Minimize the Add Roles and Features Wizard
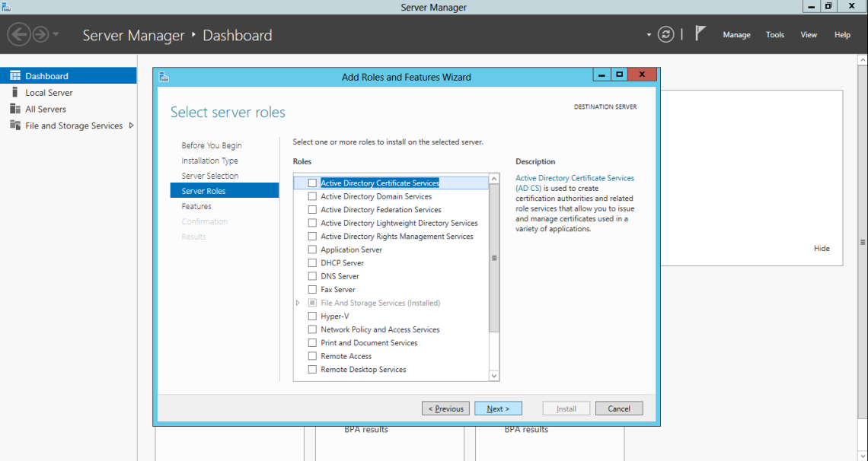Screen dimensions: 868x461 pos(602,75)
